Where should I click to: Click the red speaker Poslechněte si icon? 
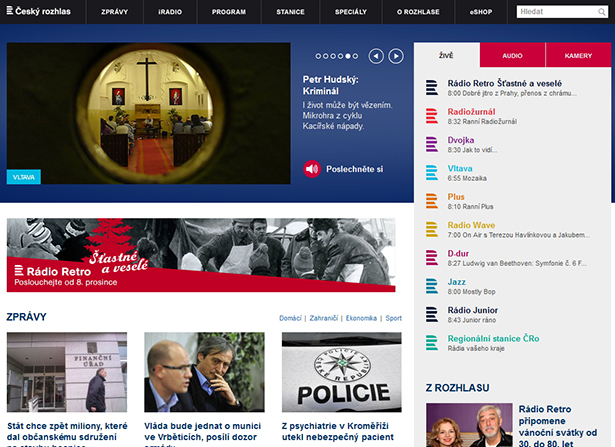(312, 169)
